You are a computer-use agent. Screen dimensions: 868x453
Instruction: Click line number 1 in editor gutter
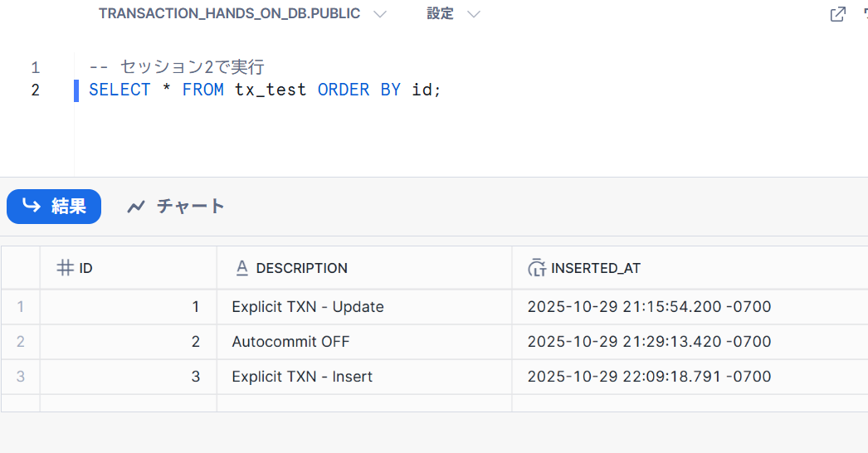pos(35,67)
